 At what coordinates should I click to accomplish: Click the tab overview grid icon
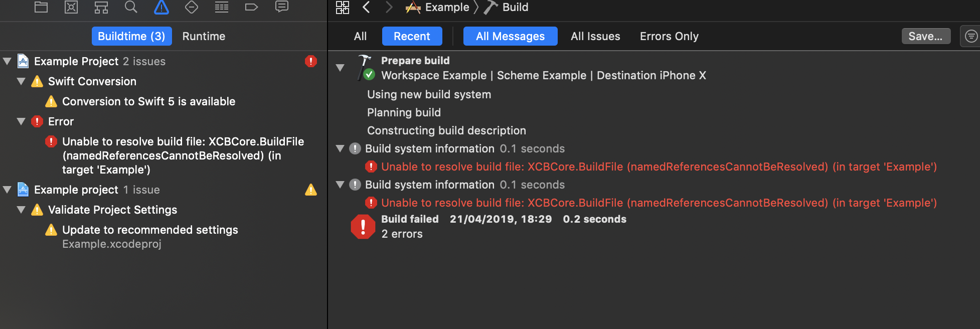click(x=342, y=8)
